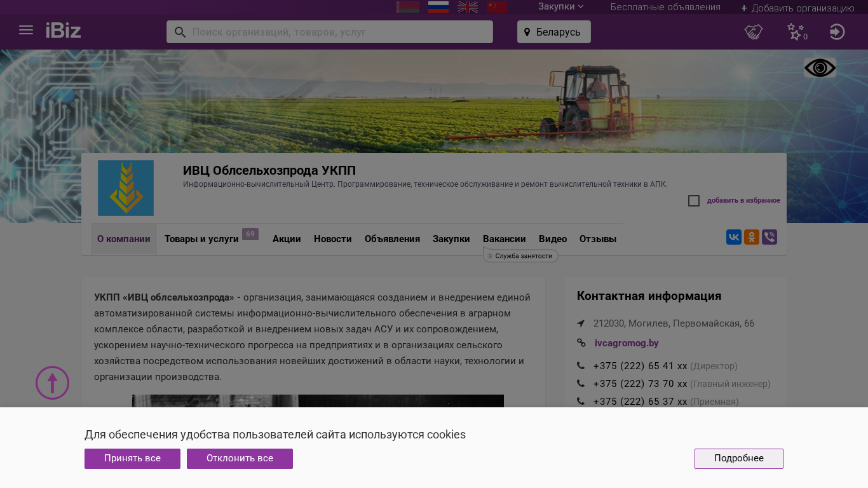The width and height of the screenshot is (868, 488).
Task: Click the Главный инженер phone number
Action: 640,384
